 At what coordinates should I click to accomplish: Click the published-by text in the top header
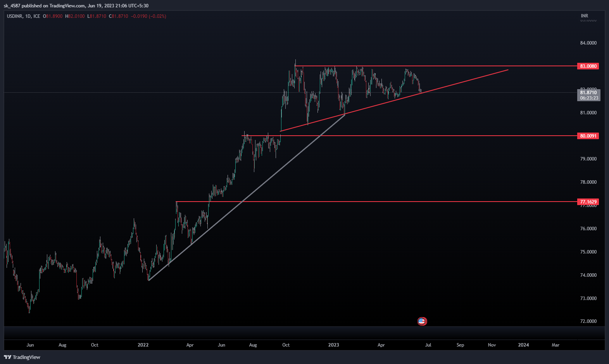[x=76, y=6]
